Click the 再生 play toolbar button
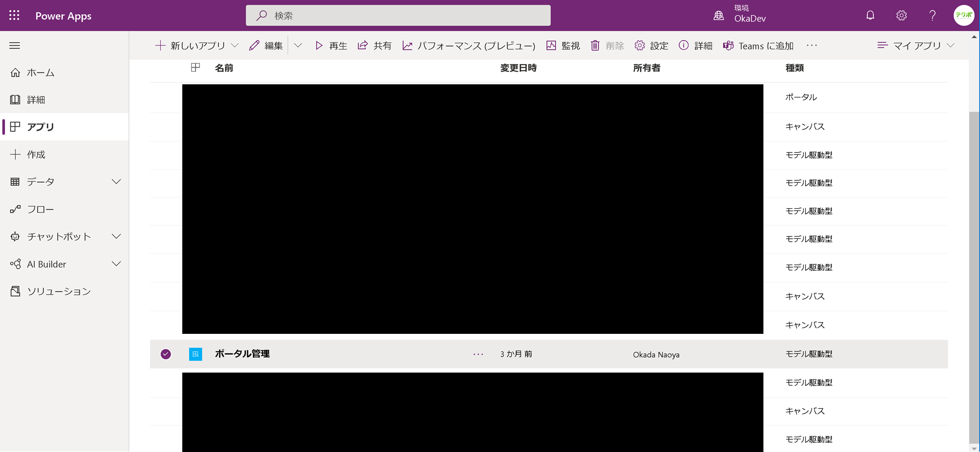Viewport: 980px width, 452px height. click(331, 46)
